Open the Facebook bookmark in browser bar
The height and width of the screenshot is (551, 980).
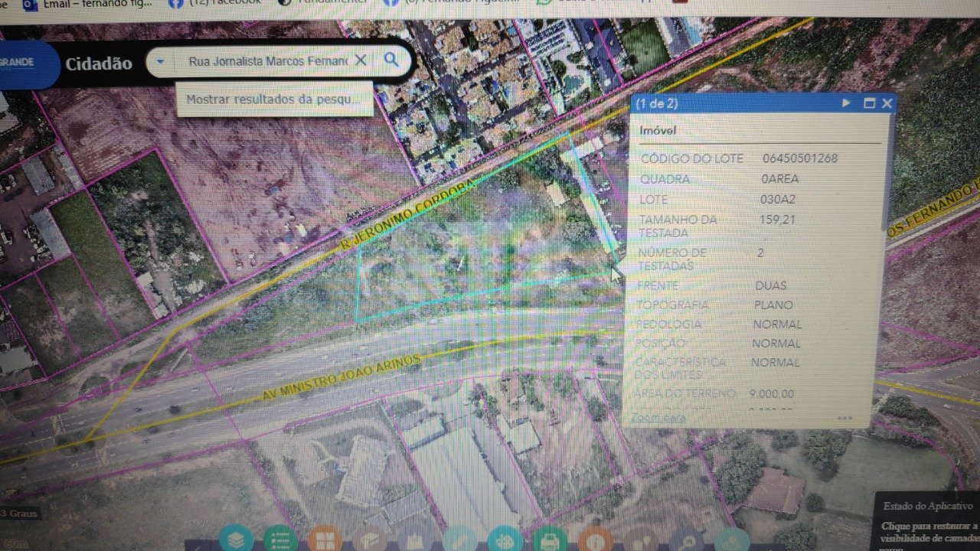(x=222, y=4)
